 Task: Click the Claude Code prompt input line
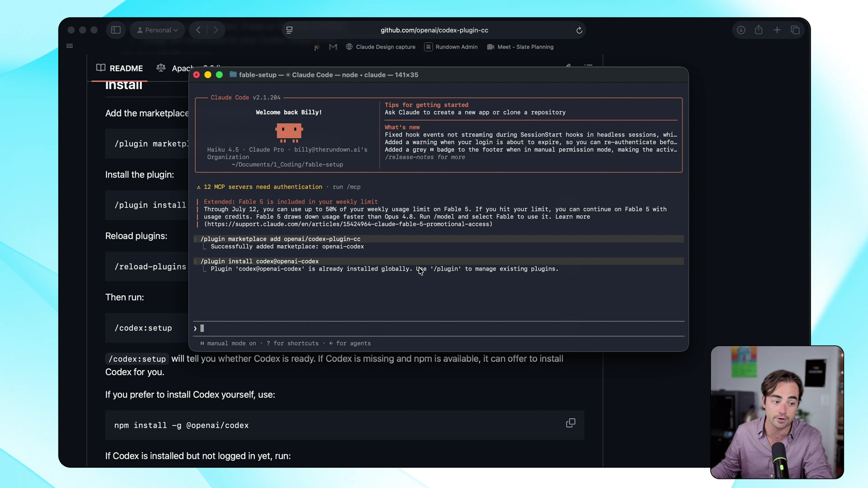[439, 328]
